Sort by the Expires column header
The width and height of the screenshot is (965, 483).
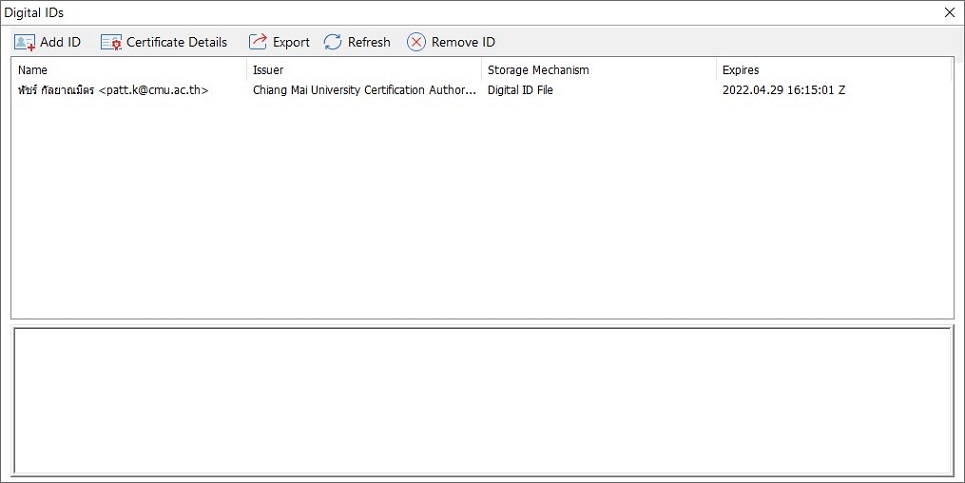pos(834,70)
